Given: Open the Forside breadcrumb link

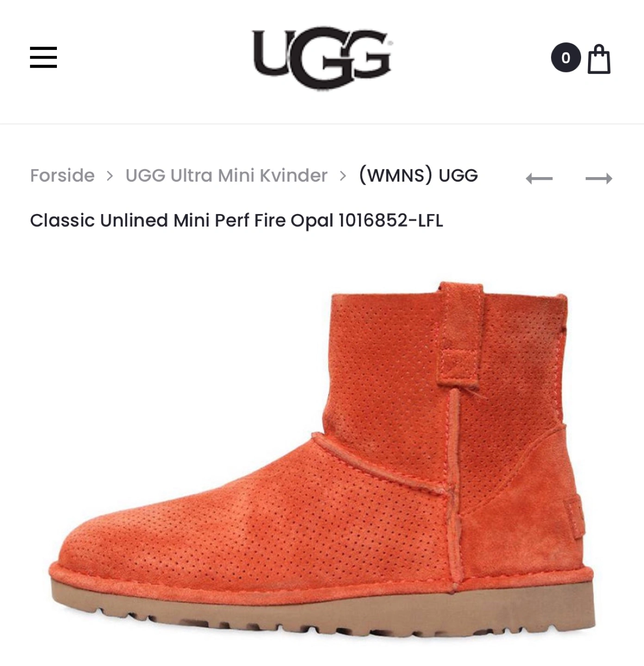Looking at the screenshot, I should (62, 175).
